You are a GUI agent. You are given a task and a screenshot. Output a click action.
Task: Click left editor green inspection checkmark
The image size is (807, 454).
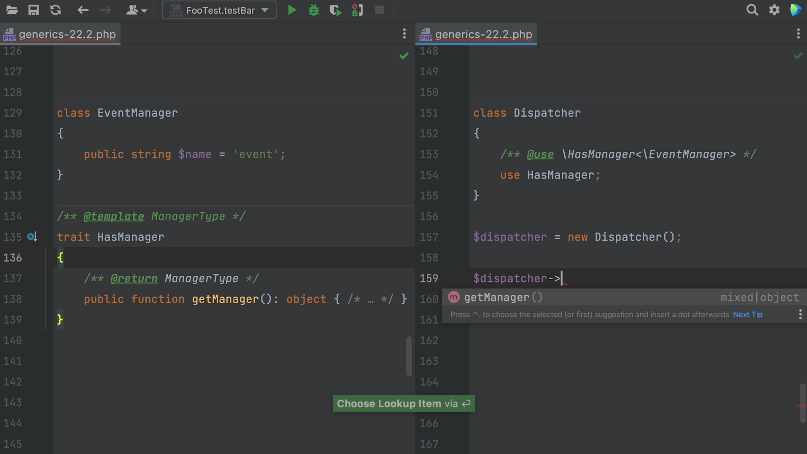click(404, 56)
